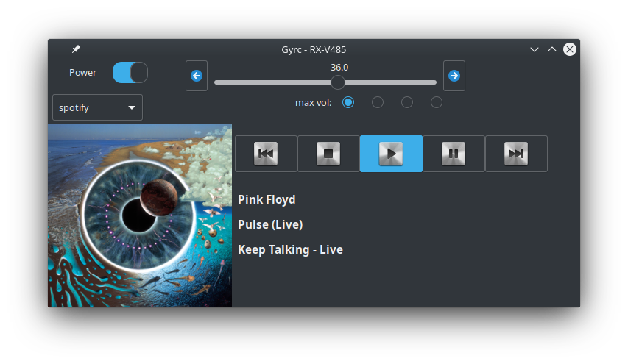Select the third max vol radio button

[x=407, y=102]
